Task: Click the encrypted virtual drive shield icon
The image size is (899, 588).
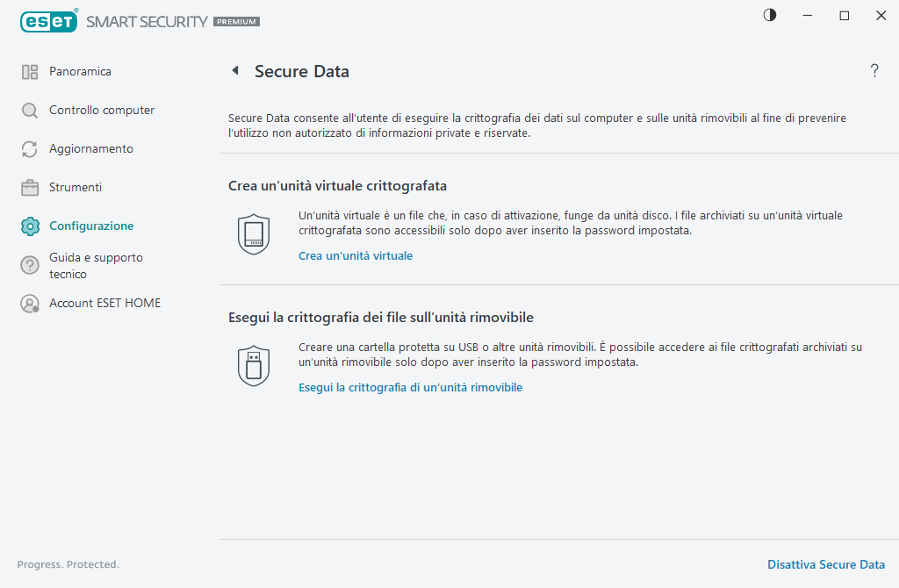Action: click(x=254, y=233)
